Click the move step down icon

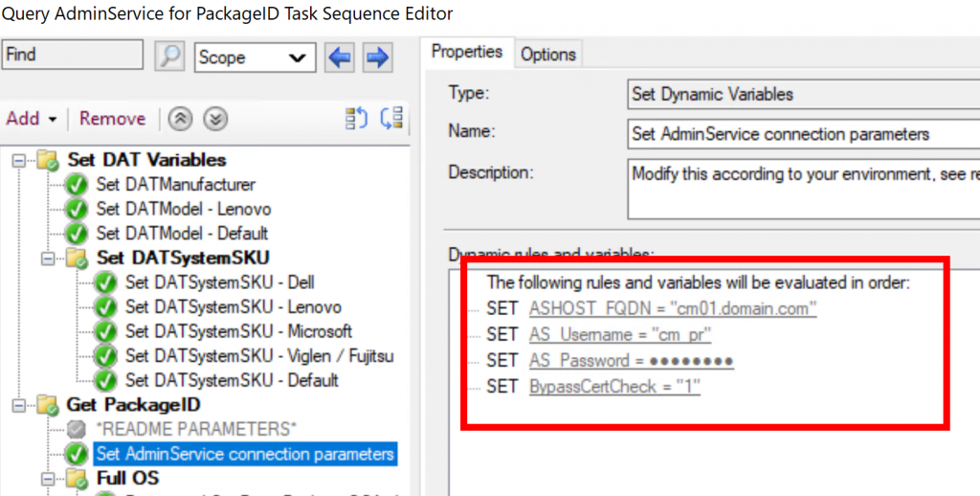pyautogui.click(x=216, y=119)
